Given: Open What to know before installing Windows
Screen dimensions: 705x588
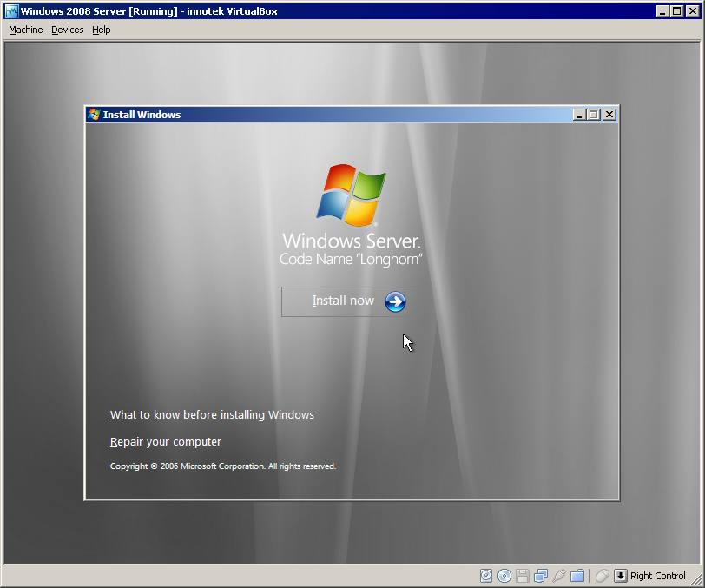Looking at the screenshot, I should coord(212,415).
